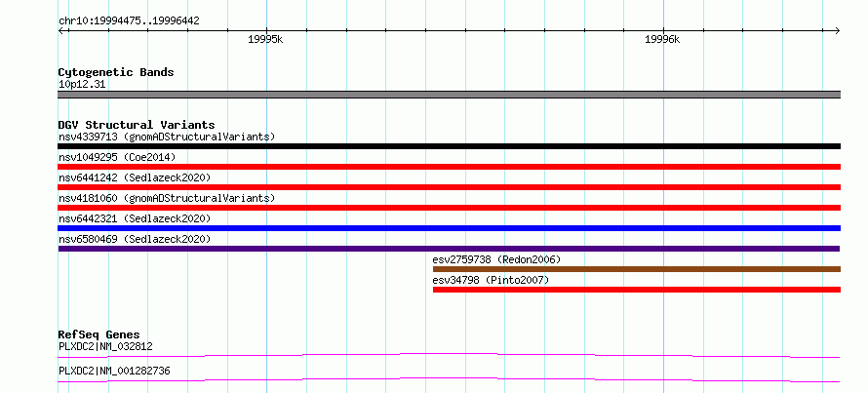Select the blue nsv6442321 variant bar

[450, 228]
